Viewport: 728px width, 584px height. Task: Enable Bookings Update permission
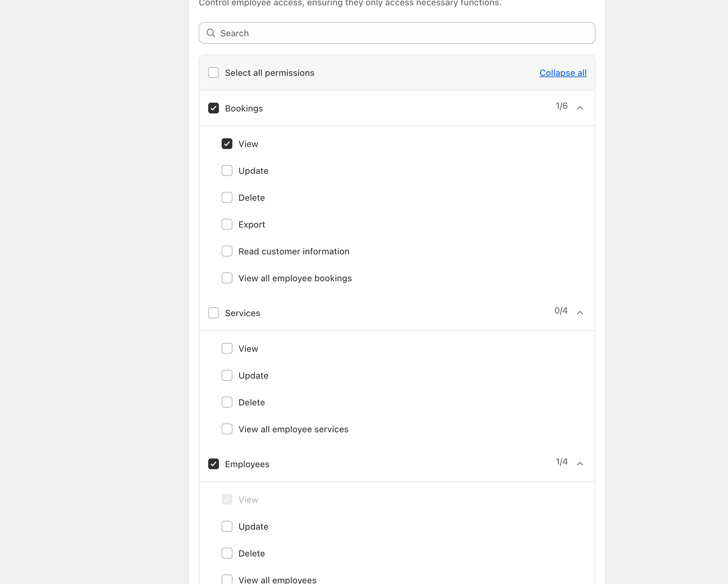(227, 171)
